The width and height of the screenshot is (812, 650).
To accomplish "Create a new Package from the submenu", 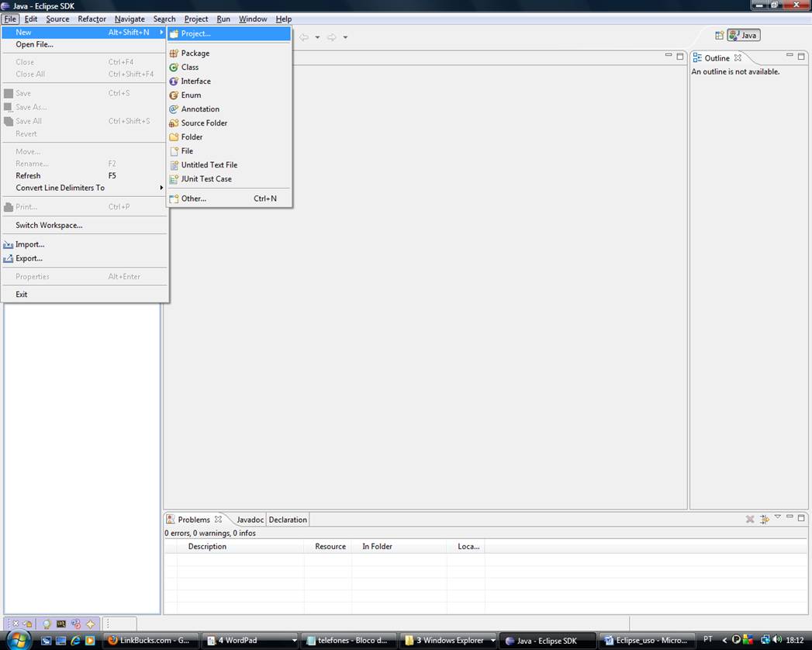I will pyautogui.click(x=228, y=54).
